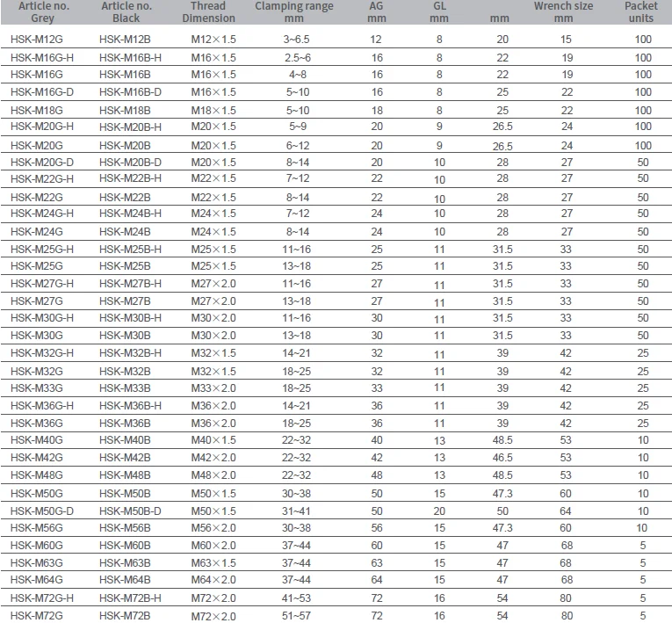Screen dimensions: 672x623
Task: Select article HSK-M50G-D in grey column
Action: coord(42,511)
